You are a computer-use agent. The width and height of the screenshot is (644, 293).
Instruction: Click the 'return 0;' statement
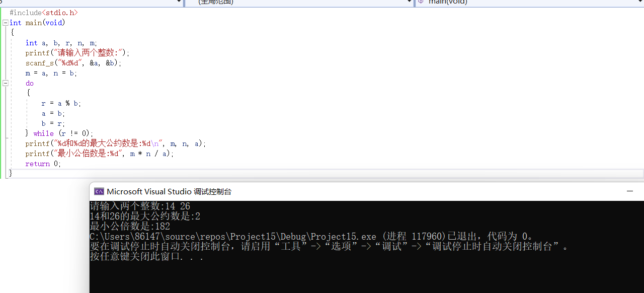point(43,164)
